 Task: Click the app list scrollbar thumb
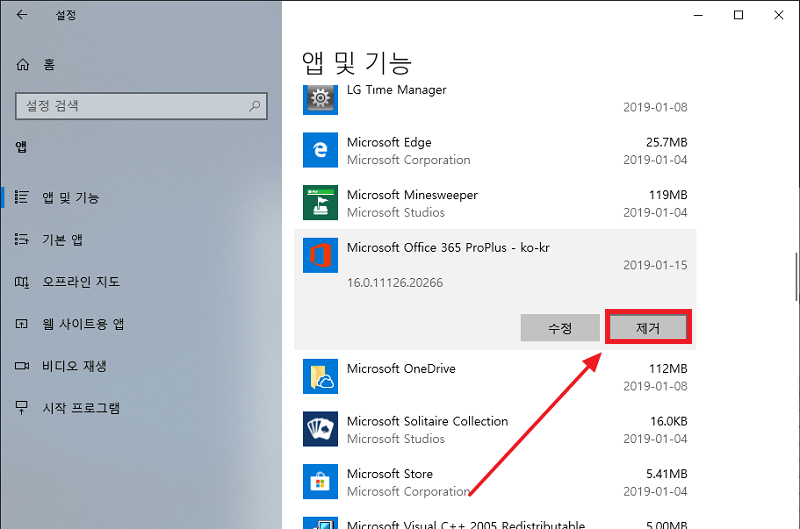(797, 276)
